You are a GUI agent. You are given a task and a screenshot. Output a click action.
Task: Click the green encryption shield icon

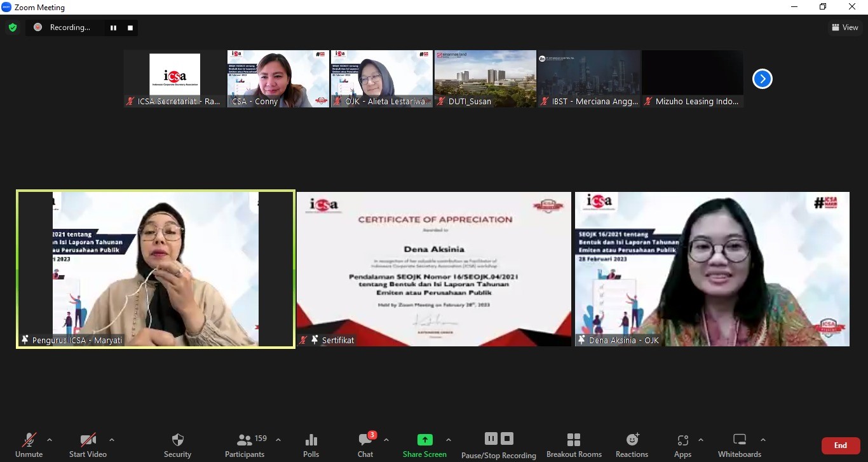click(12, 27)
